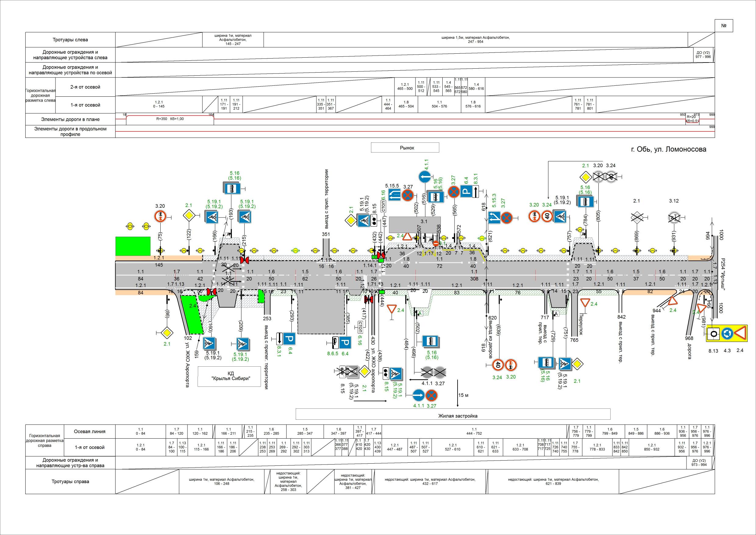The width and height of the screenshot is (756, 535).
Task: Select the "ул. ЖКО Аэропорта" label near 102
Action: [187, 365]
